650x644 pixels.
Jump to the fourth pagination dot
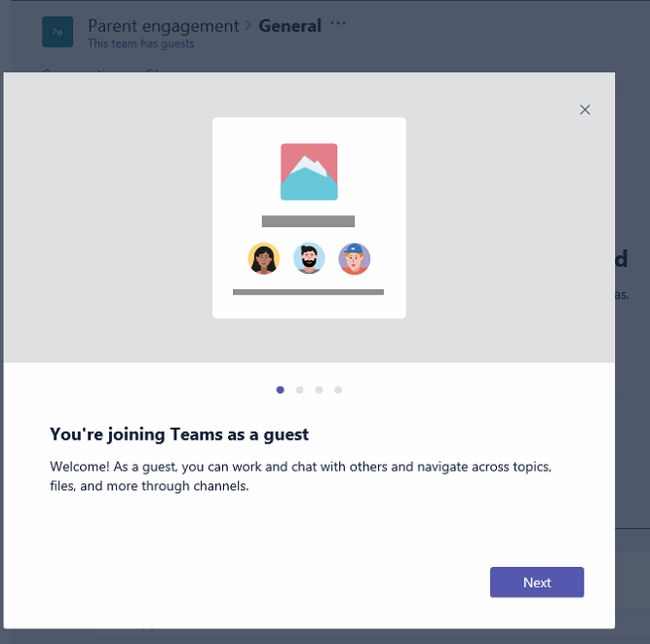tap(338, 390)
